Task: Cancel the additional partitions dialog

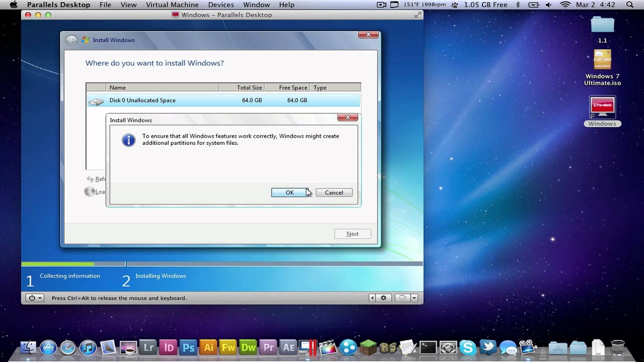Action: [334, 193]
